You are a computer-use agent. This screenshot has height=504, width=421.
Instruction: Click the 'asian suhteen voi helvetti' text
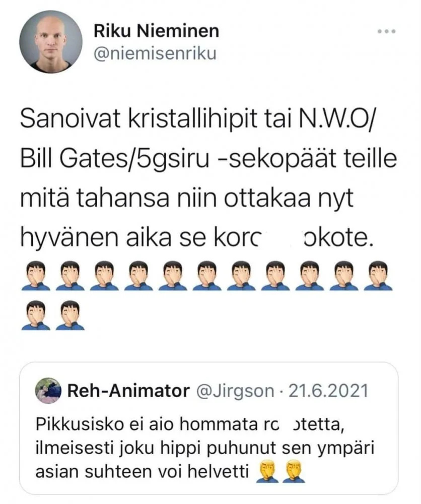click(142, 472)
